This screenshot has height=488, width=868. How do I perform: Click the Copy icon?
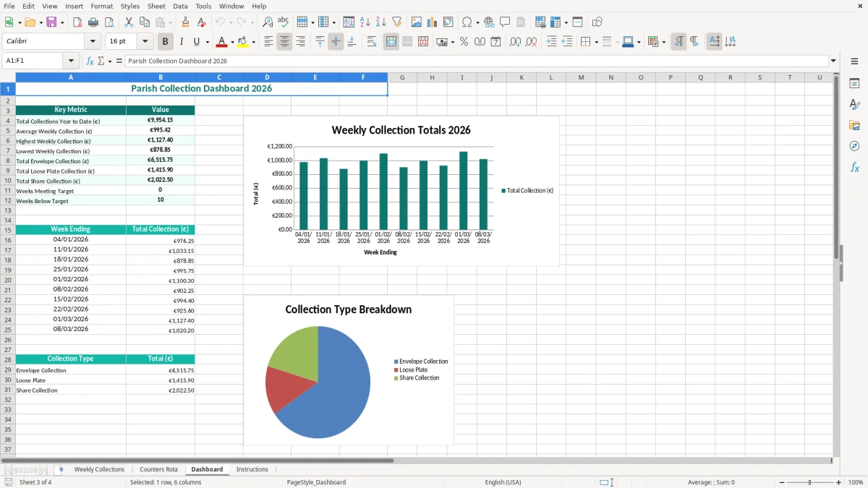click(144, 22)
